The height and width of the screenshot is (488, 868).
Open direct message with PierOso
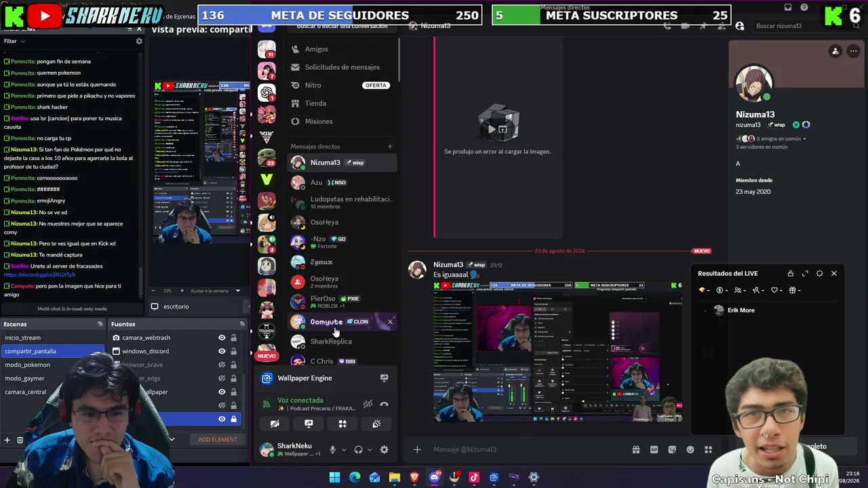(342, 302)
